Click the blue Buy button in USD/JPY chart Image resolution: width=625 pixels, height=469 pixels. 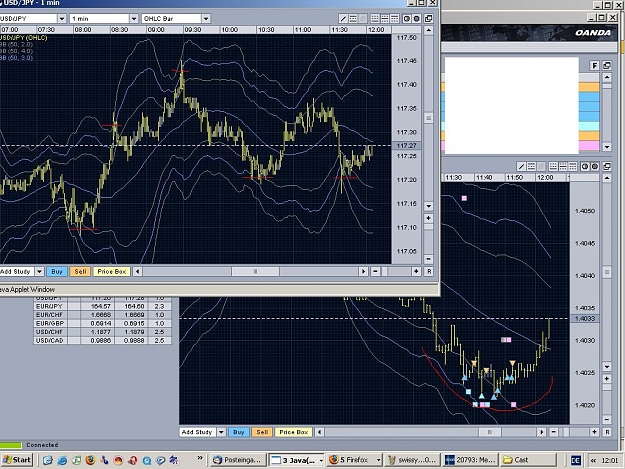[57, 272]
